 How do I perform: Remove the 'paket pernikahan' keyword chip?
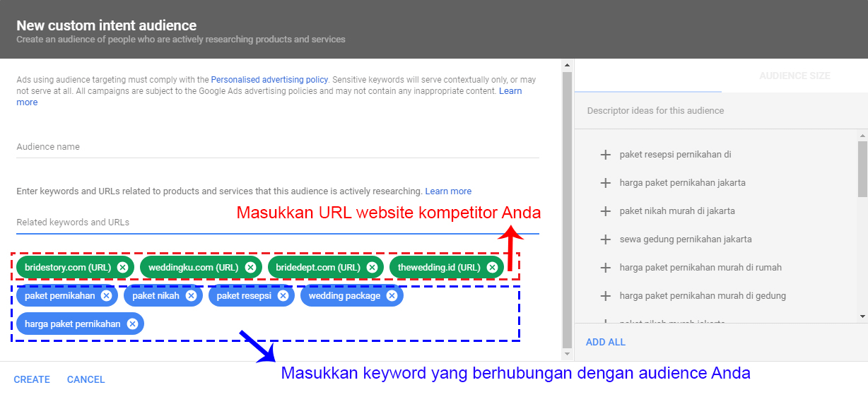click(x=106, y=296)
